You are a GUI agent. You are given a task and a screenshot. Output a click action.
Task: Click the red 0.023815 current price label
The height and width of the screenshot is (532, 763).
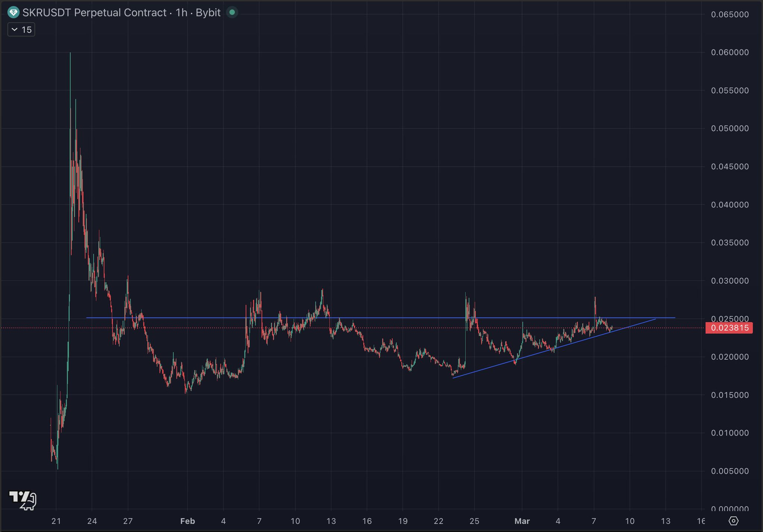coord(729,328)
